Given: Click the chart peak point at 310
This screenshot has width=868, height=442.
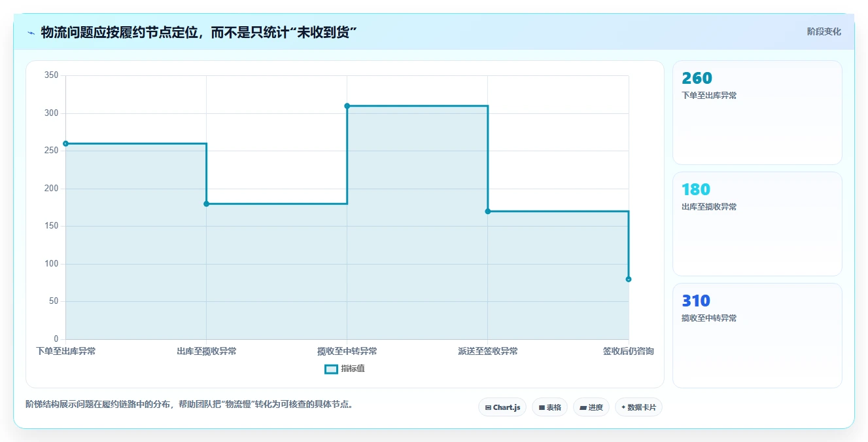Looking at the screenshot, I should (347, 106).
